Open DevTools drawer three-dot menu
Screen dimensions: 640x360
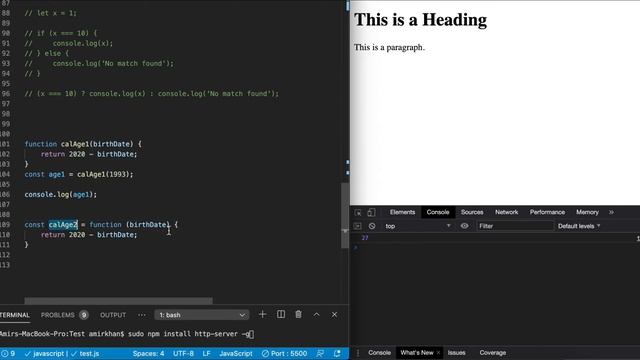[x=358, y=353]
